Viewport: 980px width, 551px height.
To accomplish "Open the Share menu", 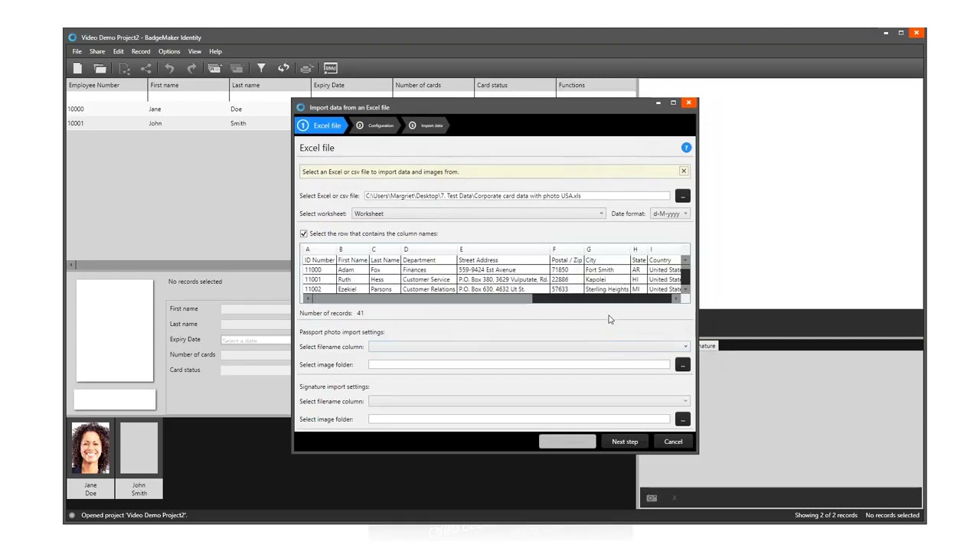I will click(x=97, y=51).
